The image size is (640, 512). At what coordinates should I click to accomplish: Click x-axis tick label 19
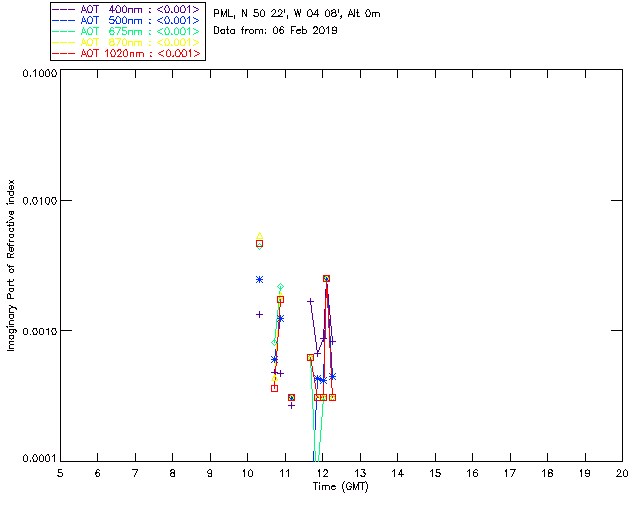(x=585, y=473)
